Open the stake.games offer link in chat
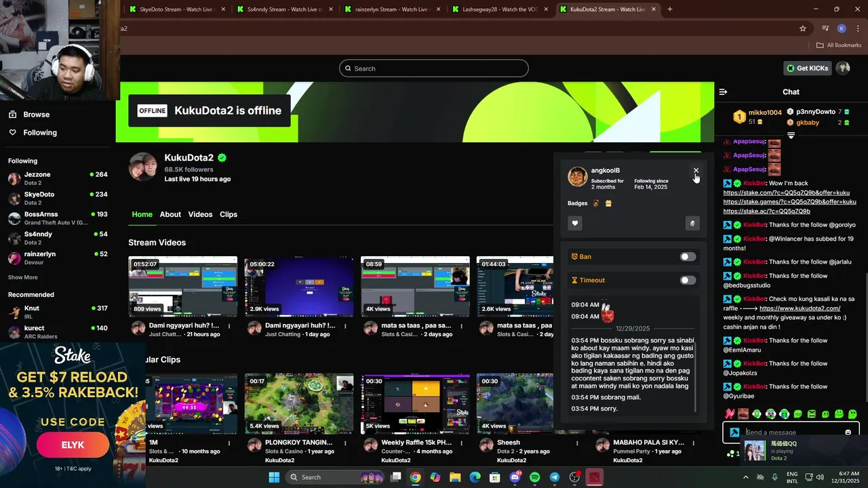 [789, 202]
